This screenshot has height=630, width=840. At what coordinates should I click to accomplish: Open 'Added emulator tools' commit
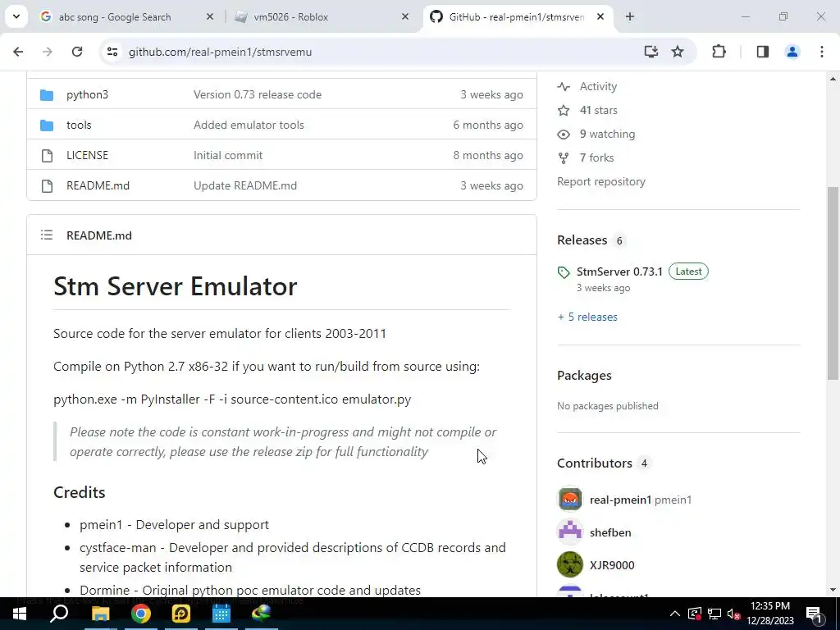click(x=249, y=125)
